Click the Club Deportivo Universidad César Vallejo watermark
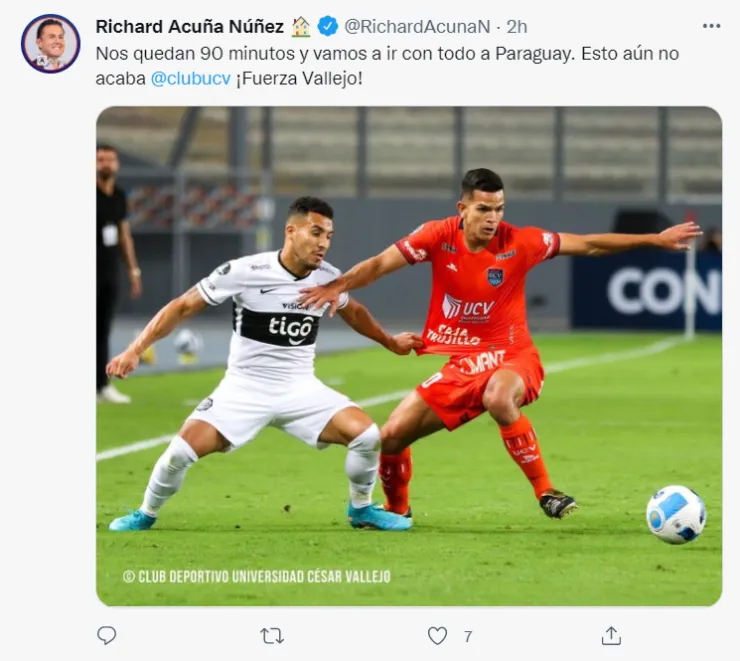Screen dimensions: 740x661 pos(257,576)
